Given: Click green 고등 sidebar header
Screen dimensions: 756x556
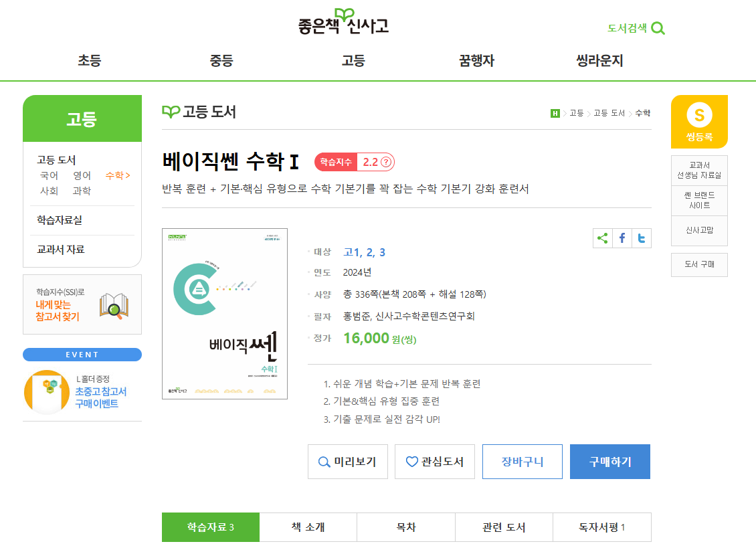Looking at the screenshot, I should click(x=82, y=118).
